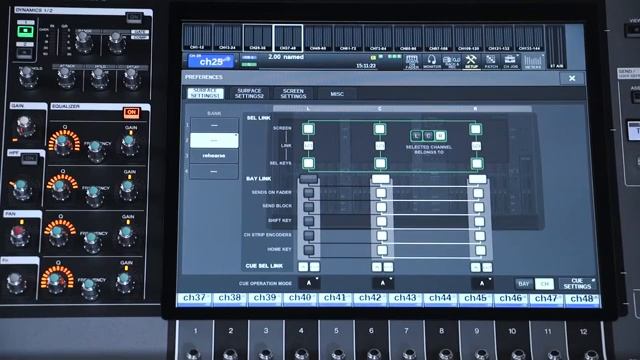Toggle the BAY LINK button for bay C
Image resolution: width=640 pixels, height=360 pixels.
click(381, 178)
